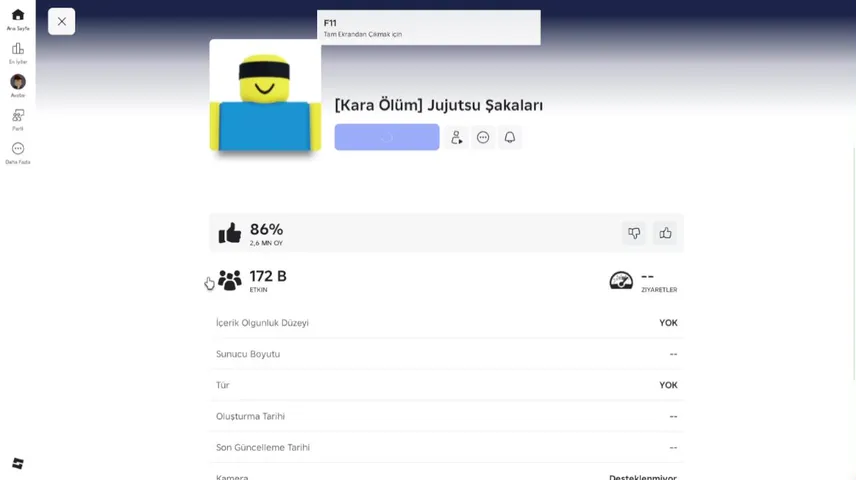Image resolution: width=856 pixels, height=480 pixels.
Task: Toggle the notification bell icon
Action: click(x=509, y=137)
